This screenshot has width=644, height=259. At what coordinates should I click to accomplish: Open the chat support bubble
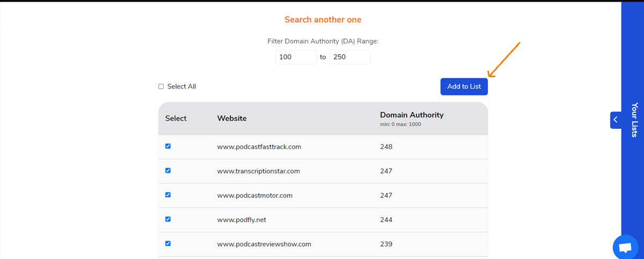(x=625, y=248)
